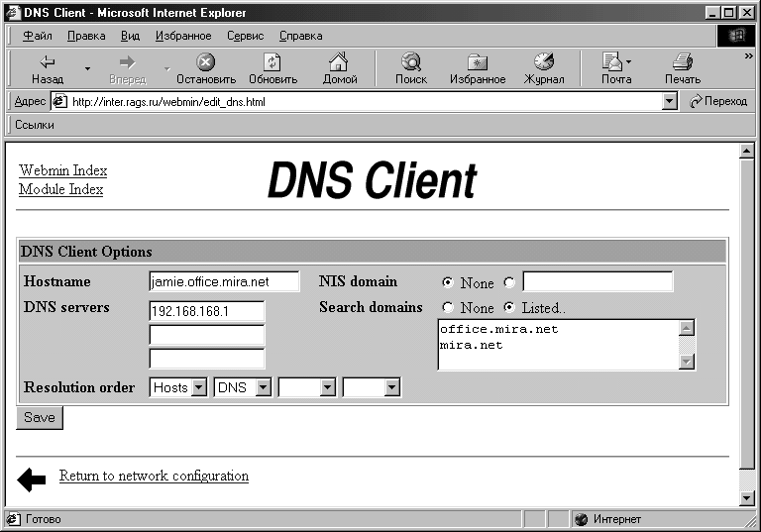Select Listed radio for Search domains
The width and height of the screenshot is (761, 532).
[509, 308]
